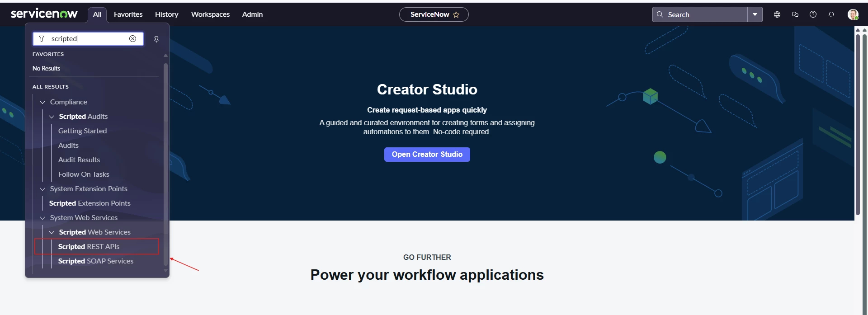Click Create request-based apps quickly text
Viewport: 868px width, 315px height.
point(427,110)
